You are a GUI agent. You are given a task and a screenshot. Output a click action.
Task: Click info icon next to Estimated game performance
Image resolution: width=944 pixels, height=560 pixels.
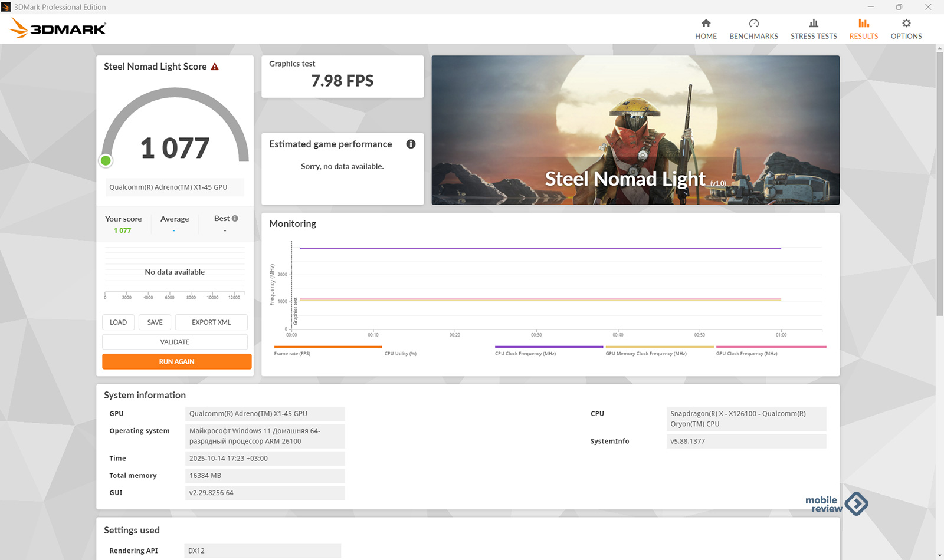(411, 144)
